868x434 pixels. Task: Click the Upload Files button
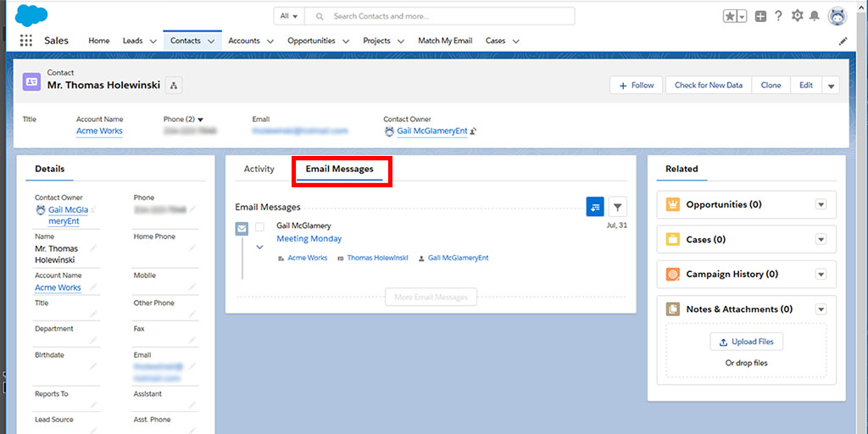746,342
